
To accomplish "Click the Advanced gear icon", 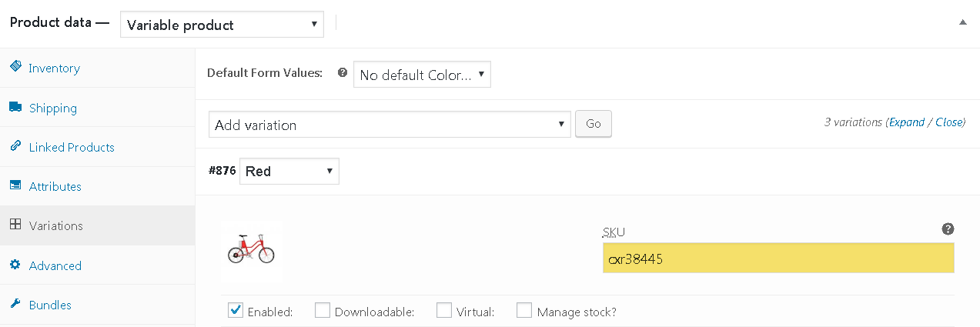I will 15,265.
